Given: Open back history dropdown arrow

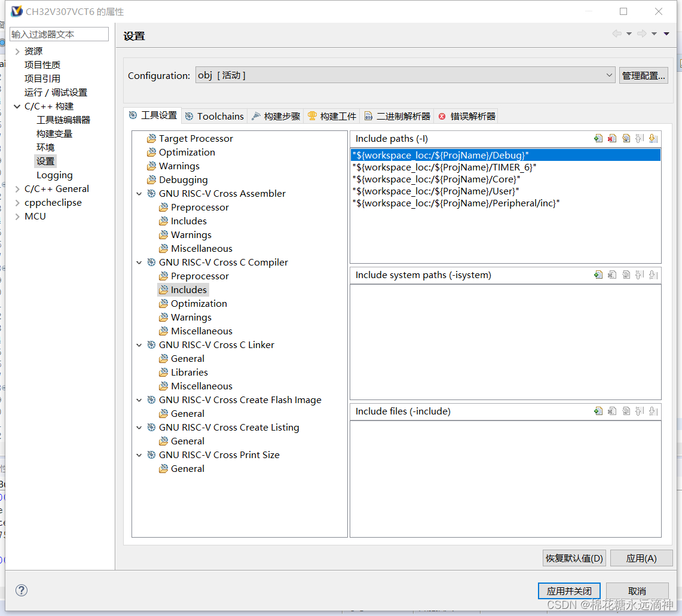Looking at the screenshot, I should [x=629, y=33].
